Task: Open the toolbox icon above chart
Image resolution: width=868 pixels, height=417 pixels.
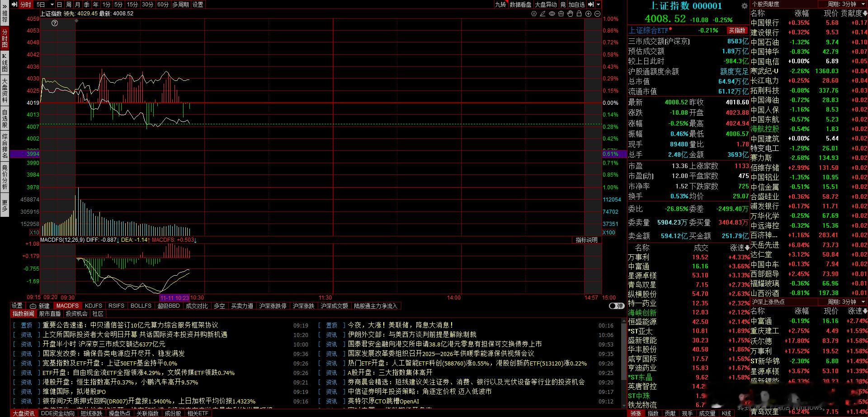Action: 561,14
